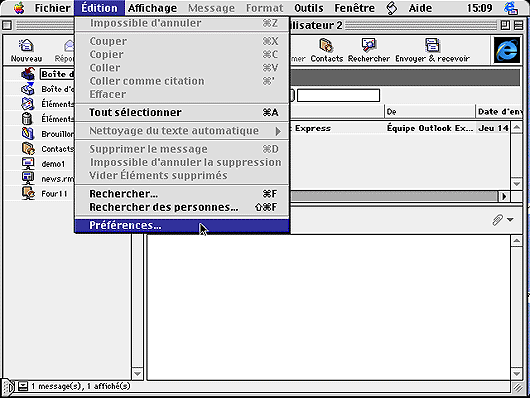Click the '1 message(s), 1 affiché(s)' status text
Viewport: 530px width, 398px height.
(x=80, y=386)
